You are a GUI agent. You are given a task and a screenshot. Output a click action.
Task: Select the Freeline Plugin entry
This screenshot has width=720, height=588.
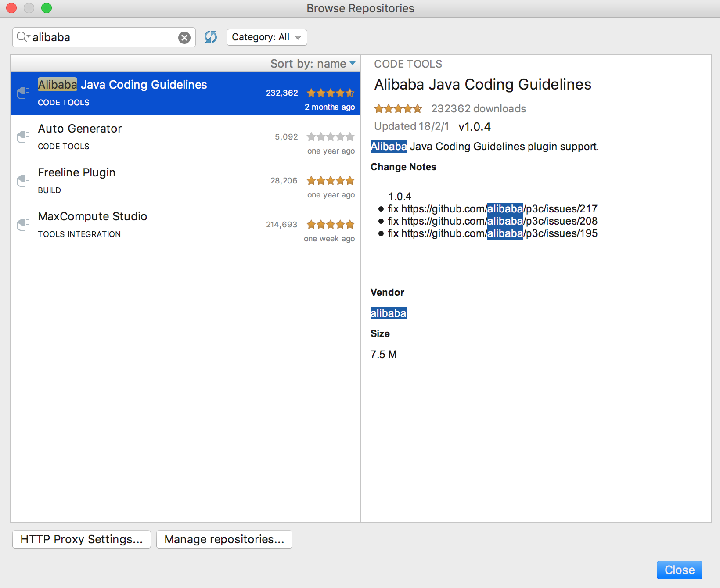tap(185, 181)
